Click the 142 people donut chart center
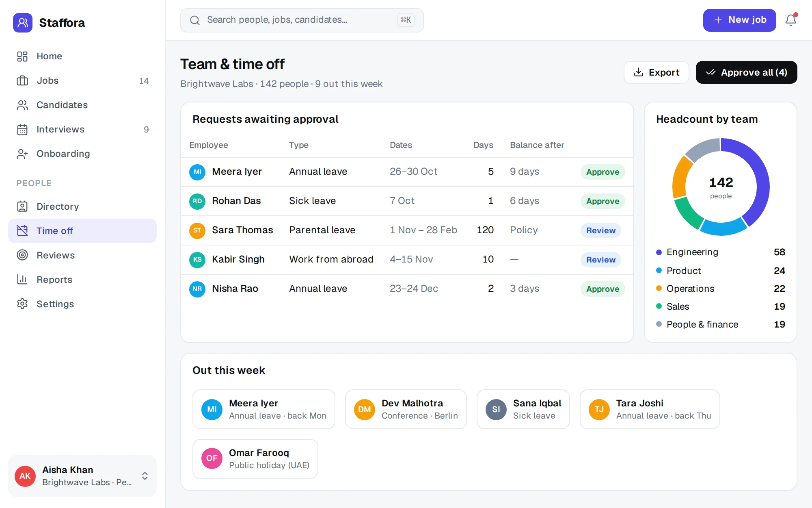Viewport: 812px width, 508px height. pos(721,187)
